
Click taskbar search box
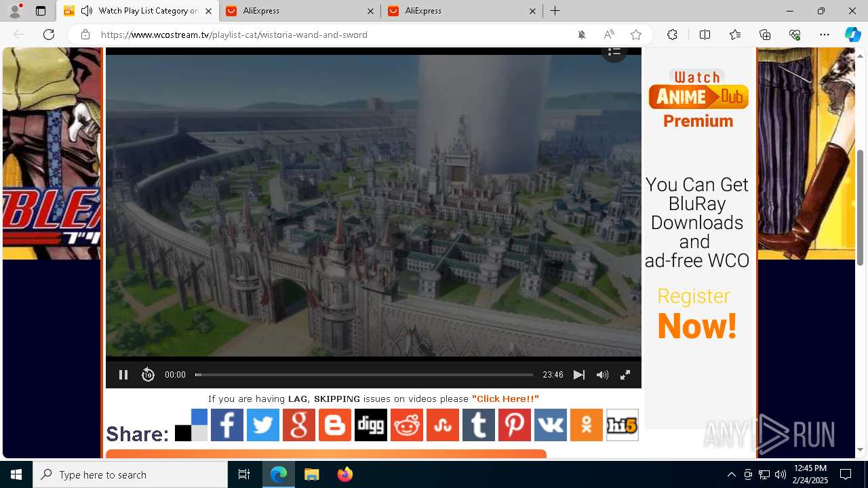click(130, 474)
